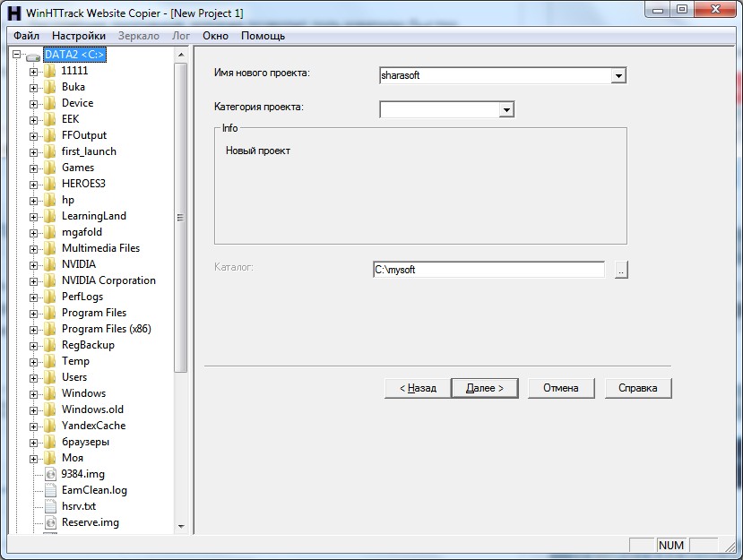Expand the Games folder

click(x=33, y=168)
